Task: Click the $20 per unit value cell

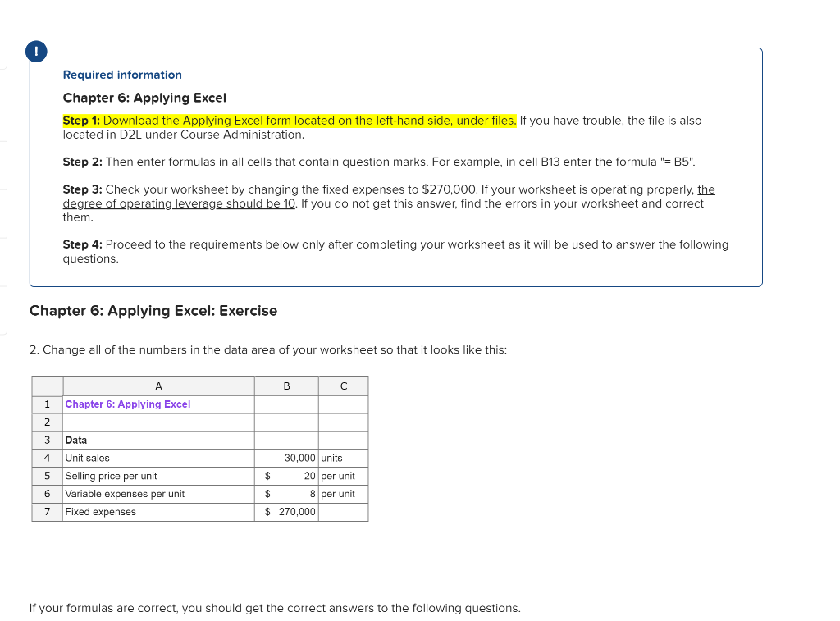Action: pyautogui.click(x=285, y=476)
